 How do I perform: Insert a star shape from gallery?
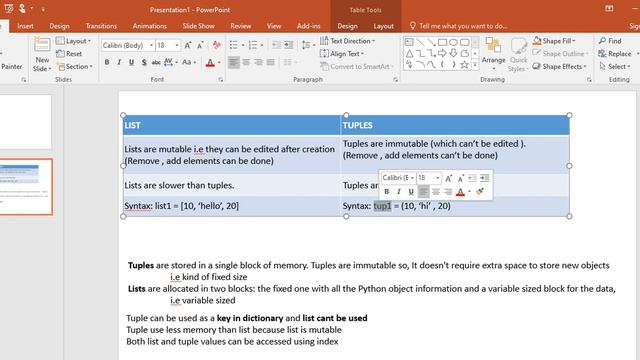click(x=464, y=64)
